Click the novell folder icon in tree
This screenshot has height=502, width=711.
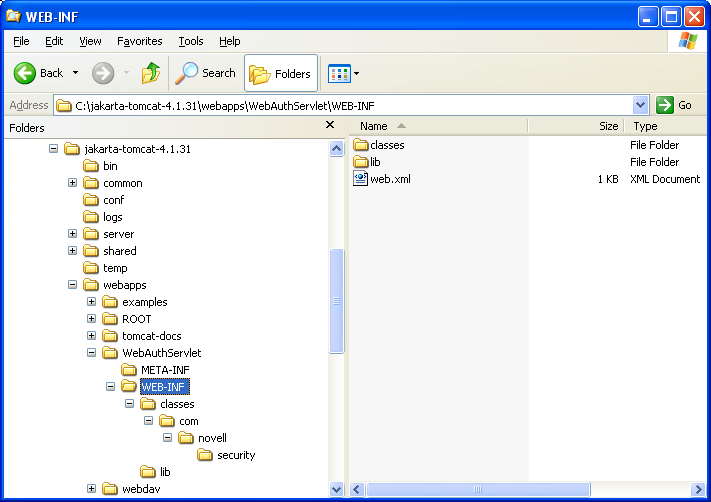tap(186, 438)
